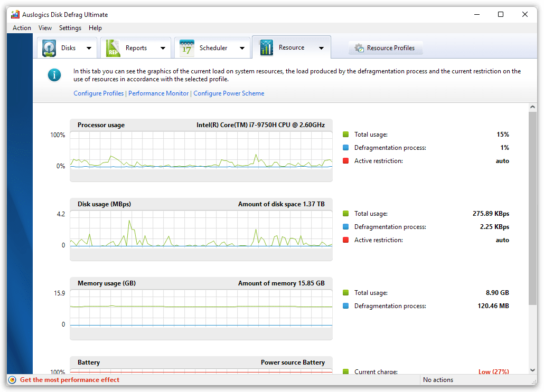This screenshot has height=392, width=544.
Task: Click the orange status bar performance icon
Action: [x=12, y=380]
